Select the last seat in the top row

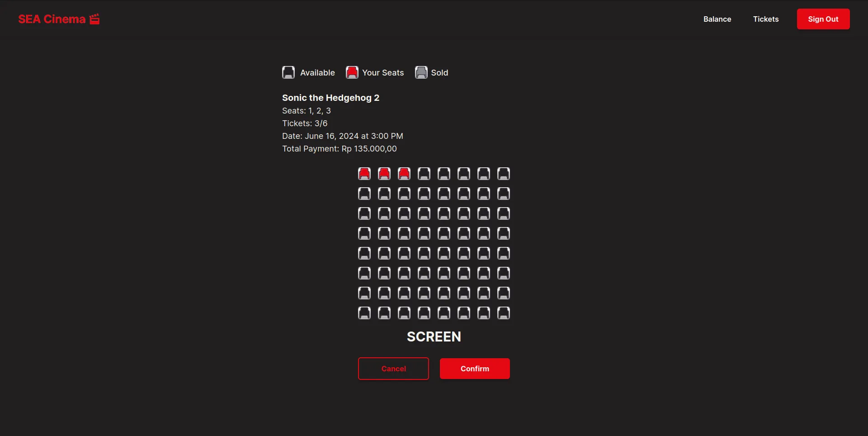[x=504, y=173]
